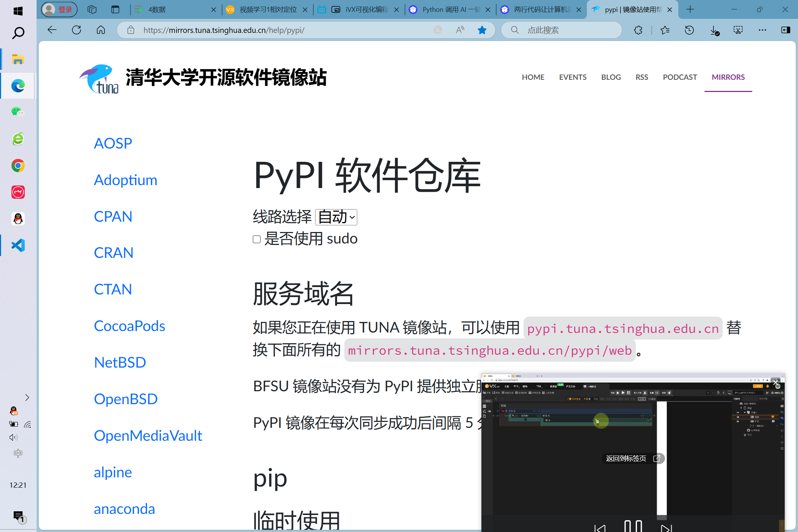Open alpine help link
The image size is (798, 532).
click(x=113, y=473)
